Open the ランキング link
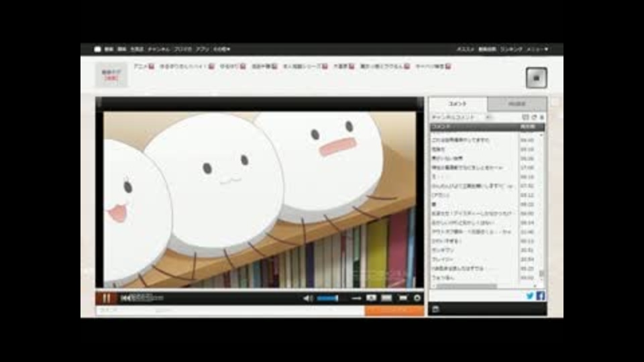The width and height of the screenshot is (644, 362). pos(511,49)
